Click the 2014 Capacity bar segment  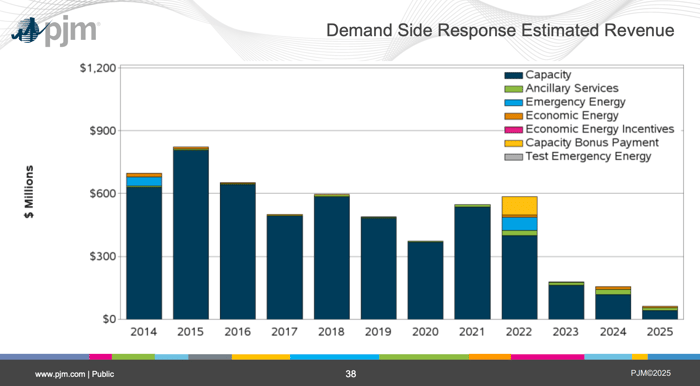[x=144, y=253]
